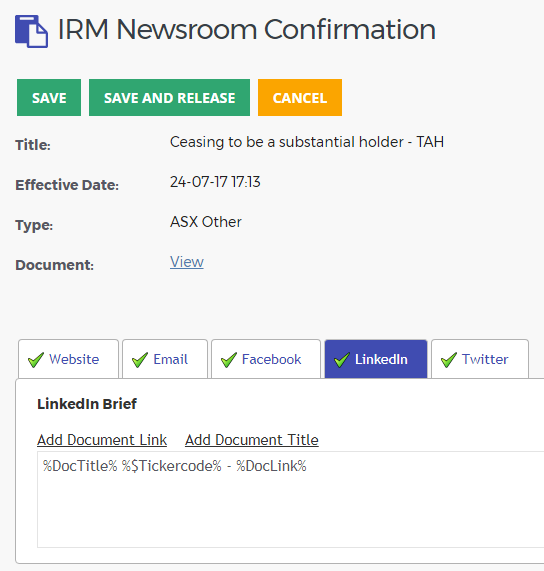Click SAVE AND RELEASE button
The height and width of the screenshot is (571, 544).
[x=169, y=98]
